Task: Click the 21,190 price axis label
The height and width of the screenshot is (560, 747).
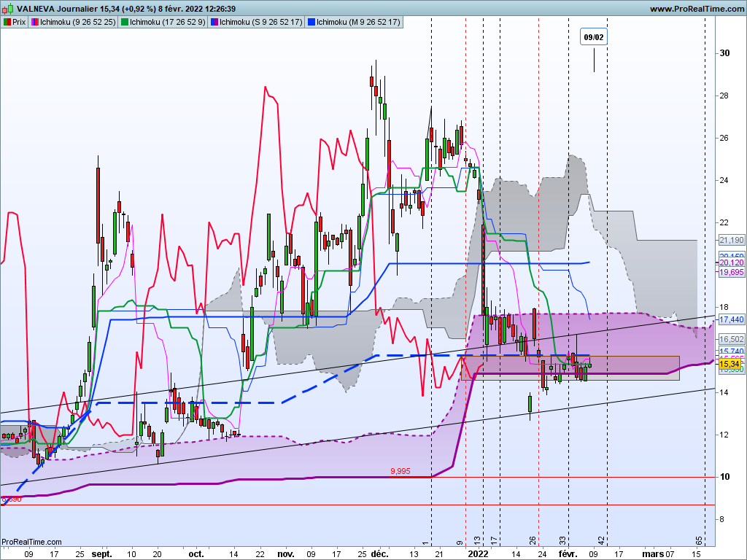Action: click(731, 240)
